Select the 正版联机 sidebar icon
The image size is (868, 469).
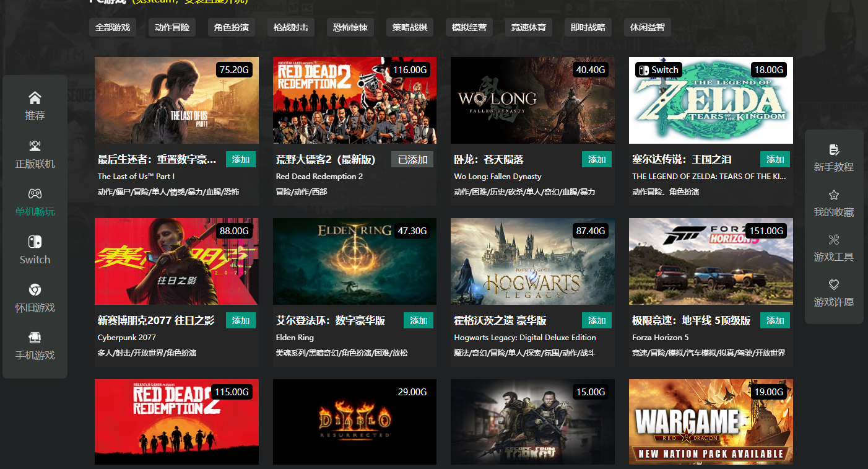point(35,146)
